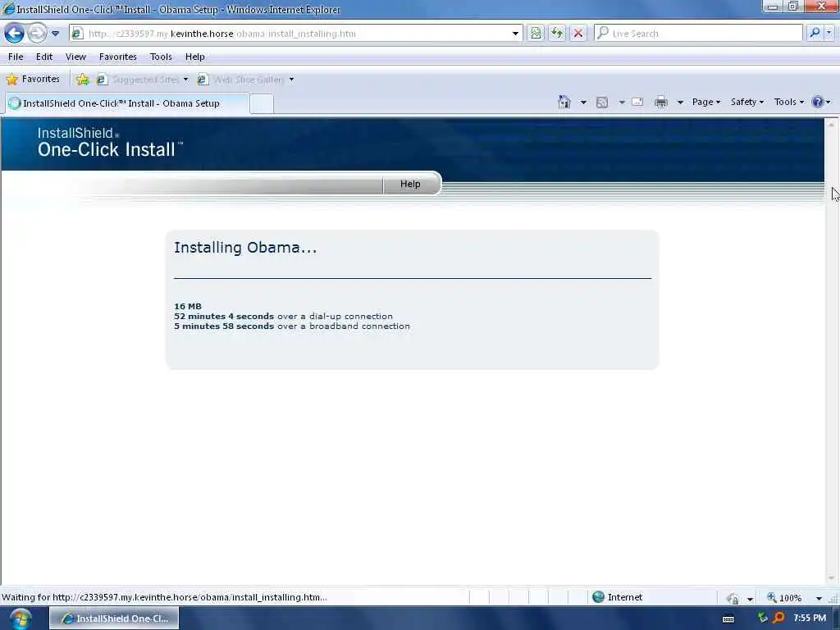
Task: Click the search magnifier button
Action: coord(815,33)
